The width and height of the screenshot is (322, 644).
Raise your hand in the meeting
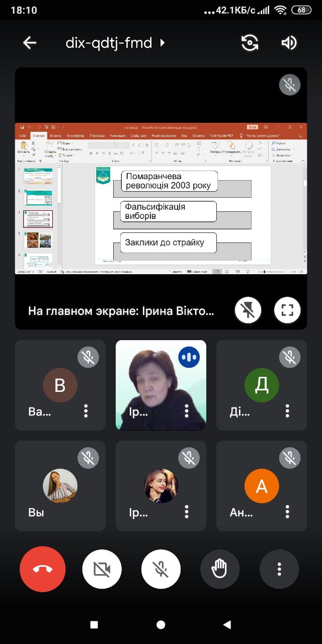(x=220, y=569)
